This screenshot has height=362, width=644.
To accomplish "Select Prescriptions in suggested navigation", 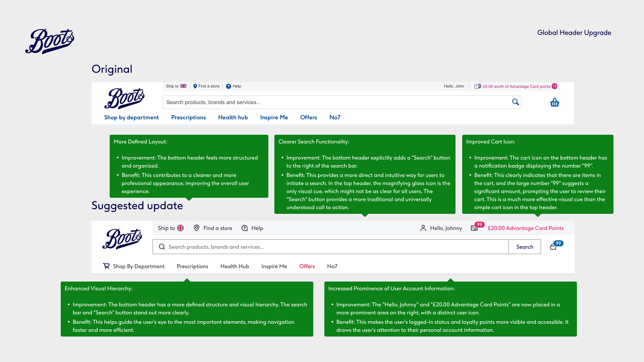I will [x=192, y=266].
